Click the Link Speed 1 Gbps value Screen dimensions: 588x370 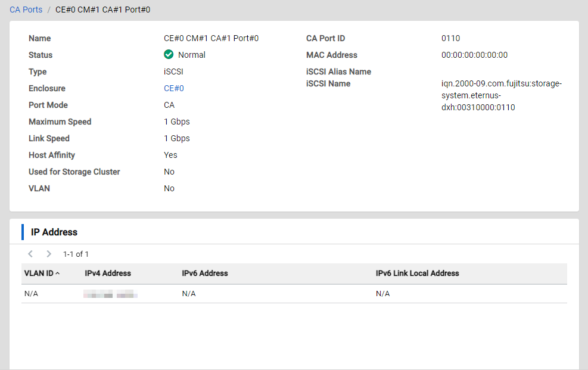176,138
